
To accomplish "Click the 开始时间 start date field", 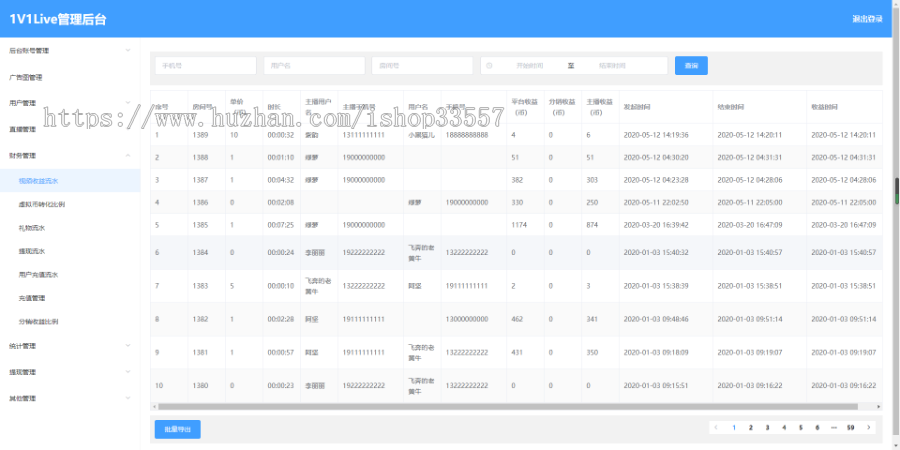I will click(529, 65).
